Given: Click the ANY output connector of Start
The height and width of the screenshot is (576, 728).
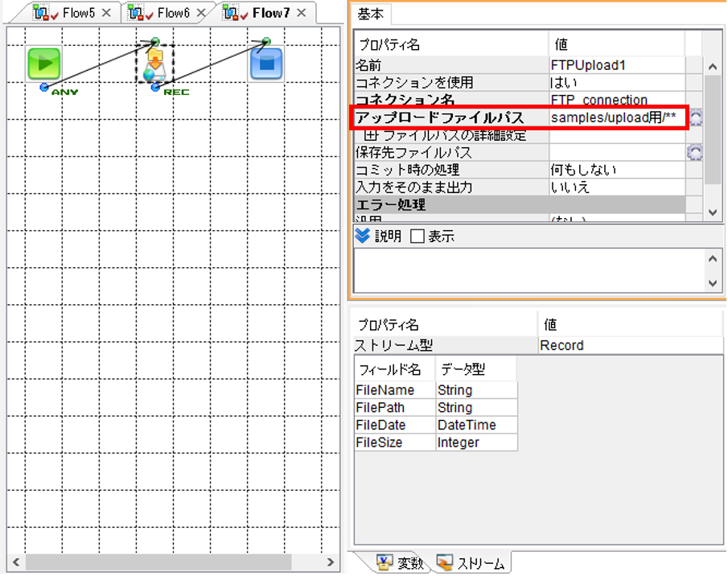Looking at the screenshot, I should [x=44, y=87].
